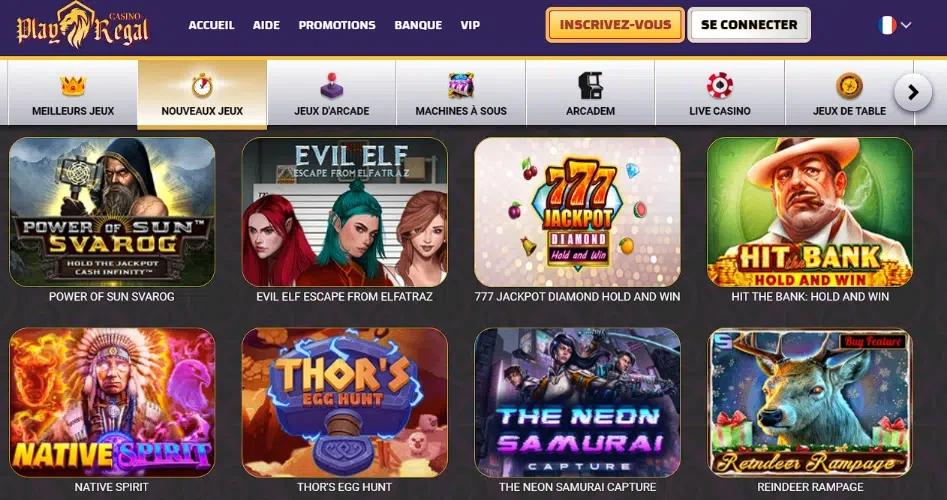Click the roulette icon for Jeux de Table

849,86
